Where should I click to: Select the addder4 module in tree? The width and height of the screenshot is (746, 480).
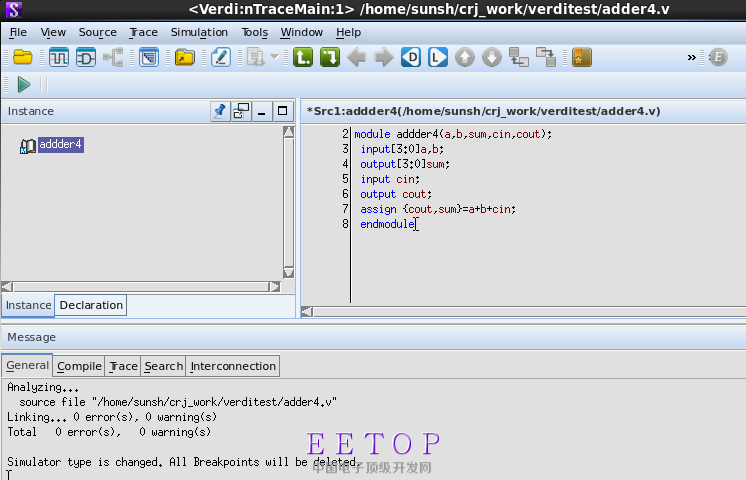60,144
